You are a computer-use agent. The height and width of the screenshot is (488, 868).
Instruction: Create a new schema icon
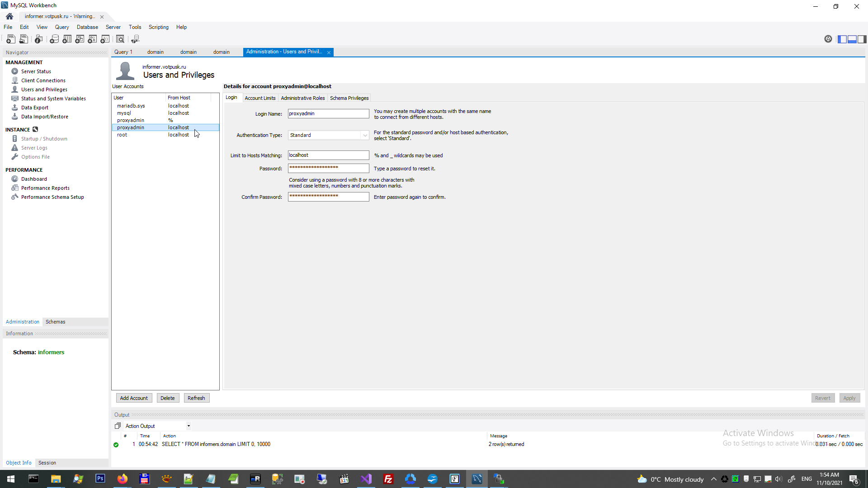pyautogui.click(x=54, y=39)
